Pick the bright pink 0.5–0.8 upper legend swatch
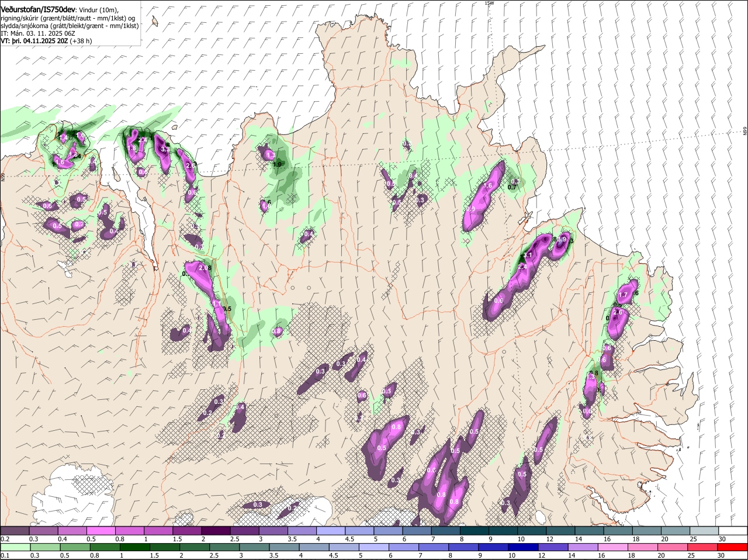748x560 pixels. (x=101, y=530)
